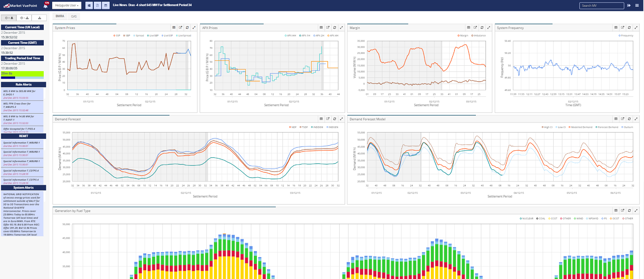Refresh the Generation by Fuel Type panel
Screen dimensions: 644x279
pyautogui.click(x=629, y=210)
